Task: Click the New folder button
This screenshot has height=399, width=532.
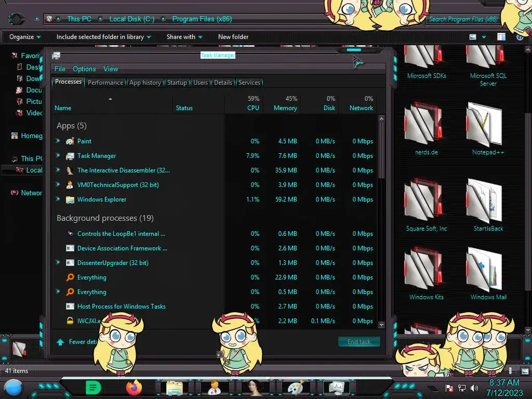Action: pyautogui.click(x=233, y=37)
